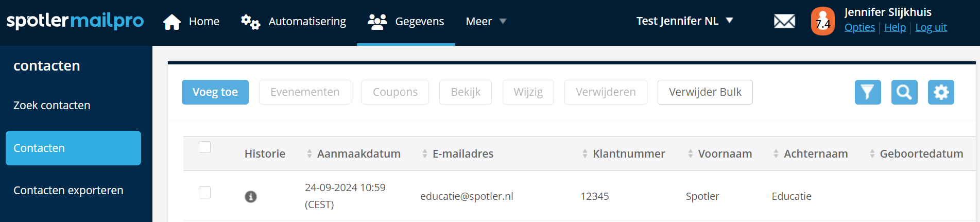The width and height of the screenshot is (980, 222).
Task: Sort by Aanmaakdatum column arrows
Action: [310, 153]
